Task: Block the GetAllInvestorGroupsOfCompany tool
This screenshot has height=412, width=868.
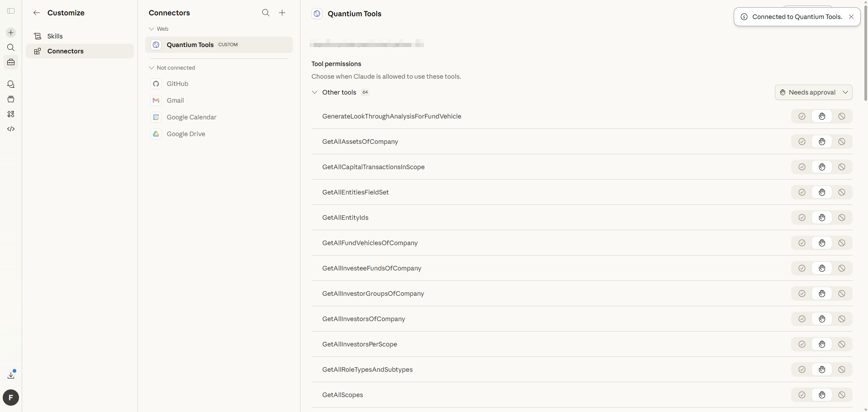Action: (842, 294)
